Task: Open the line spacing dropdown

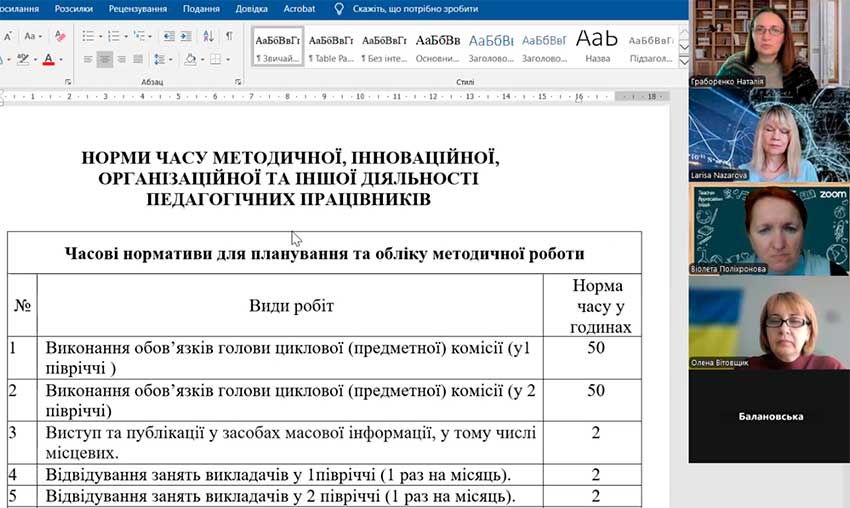Action: (x=163, y=59)
